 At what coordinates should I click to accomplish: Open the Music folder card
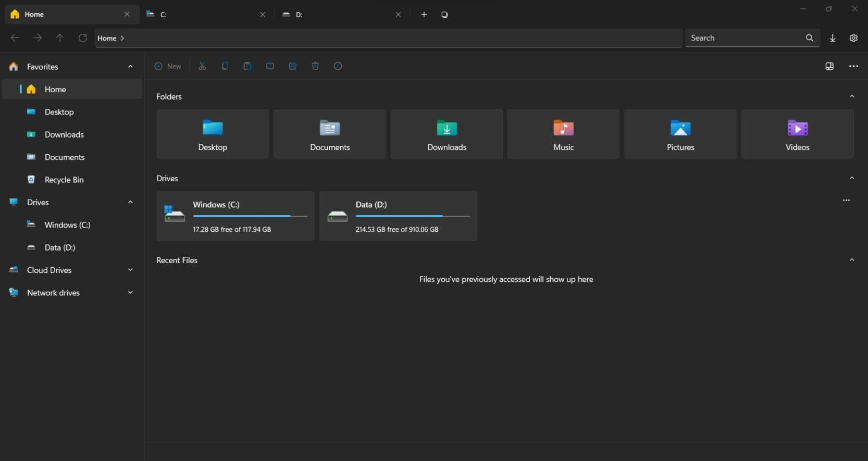(x=564, y=134)
